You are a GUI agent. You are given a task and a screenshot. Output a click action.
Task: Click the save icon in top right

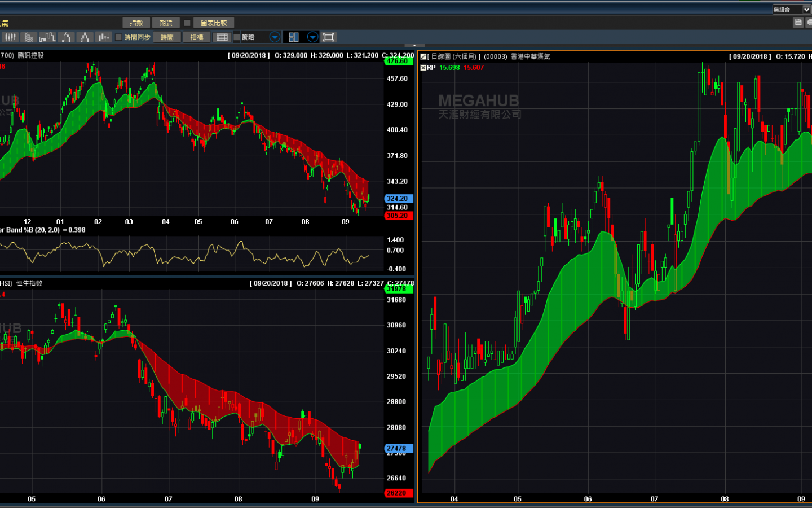click(x=798, y=23)
